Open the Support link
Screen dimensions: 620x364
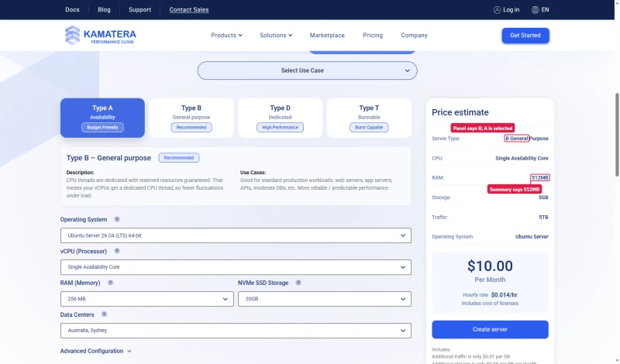point(140,9)
